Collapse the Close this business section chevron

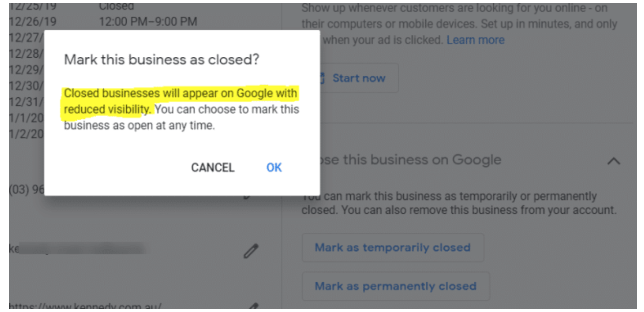(613, 161)
